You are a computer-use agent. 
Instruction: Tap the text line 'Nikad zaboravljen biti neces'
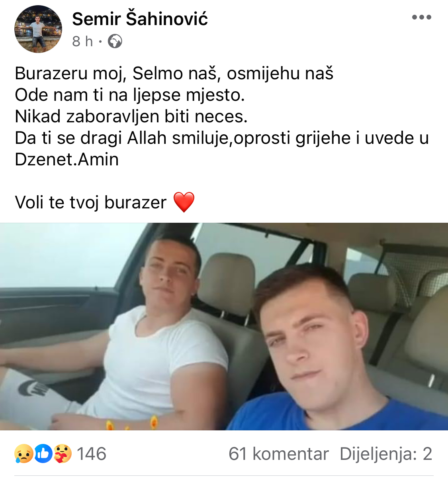[x=131, y=116]
